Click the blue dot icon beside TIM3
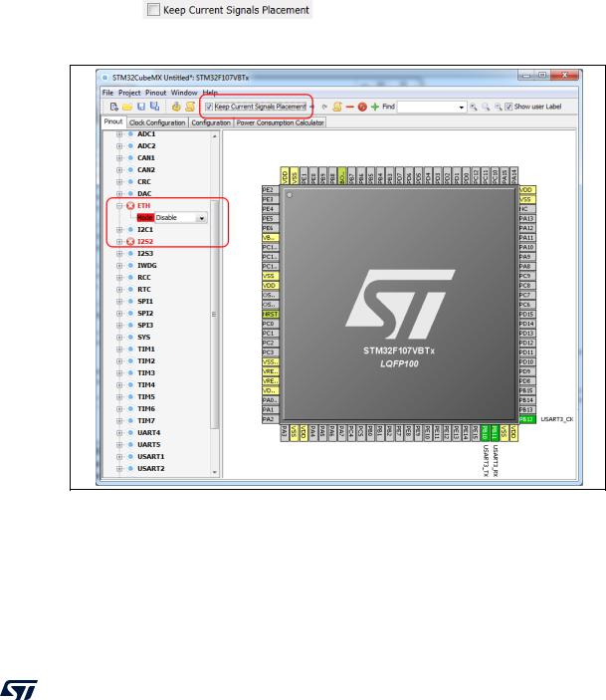606x700 pixels. [x=130, y=372]
